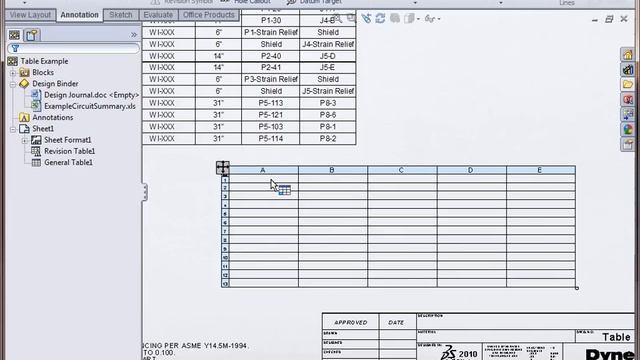
Task: Click the FeatureManager filter input field
Action: [73, 49]
